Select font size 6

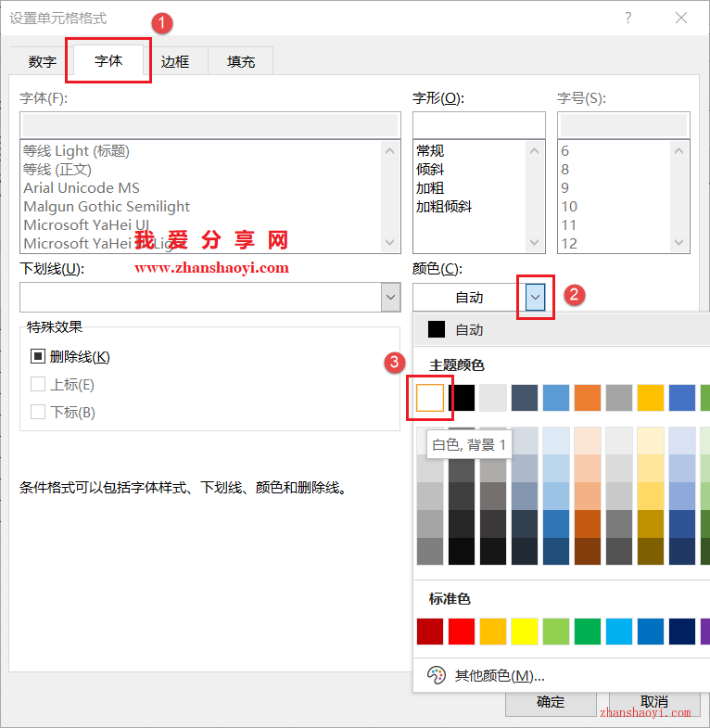pyautogui.click(x=564, y=151)
